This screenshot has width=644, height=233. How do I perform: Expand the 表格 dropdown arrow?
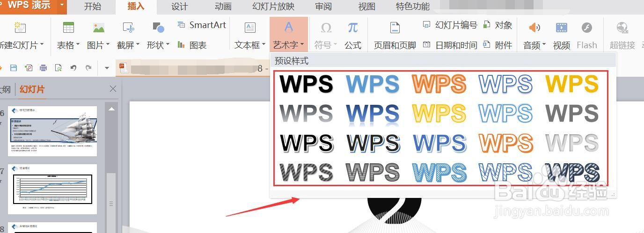tap(78, 45)
